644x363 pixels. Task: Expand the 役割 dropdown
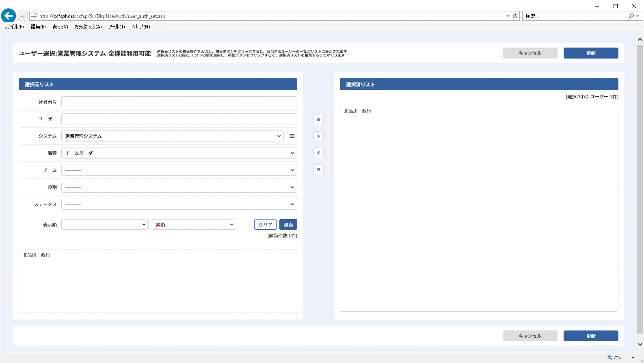pyautogui.click(x=179, y=187)
